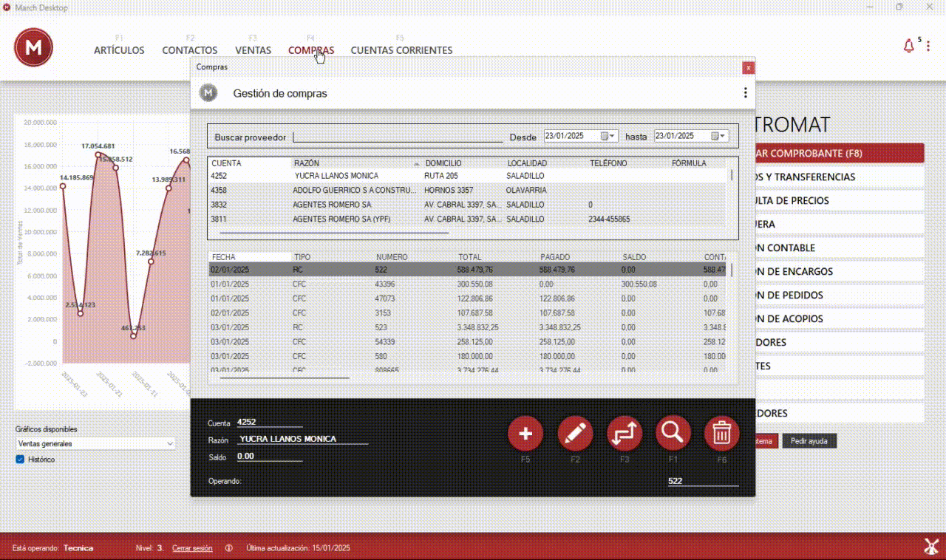Image resolution: width=946 pixels, height=560 pixels.
Task: Click the supplier list horizontal scrollbar
Action: click(x=334, y=233)
